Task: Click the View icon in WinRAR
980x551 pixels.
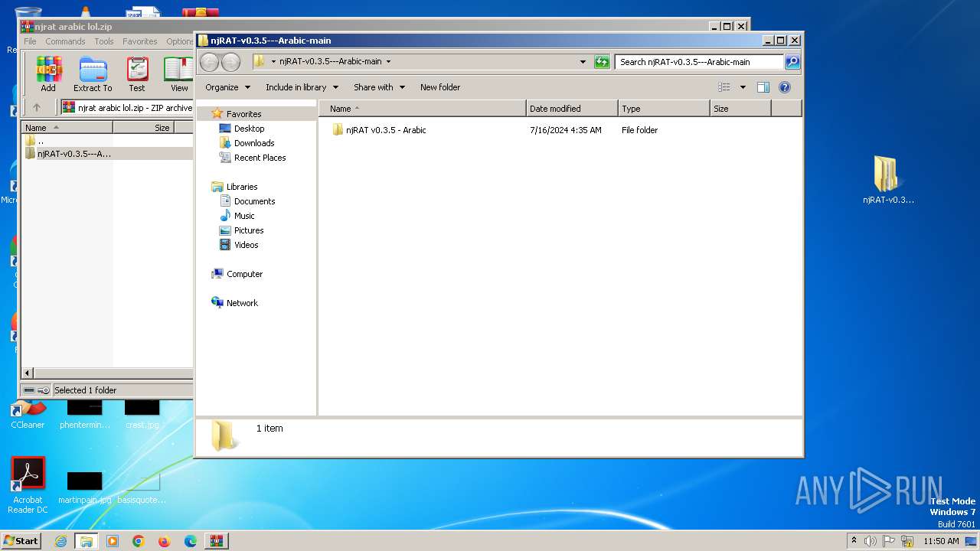Action: pyautogui.click(x=179, y=74)
